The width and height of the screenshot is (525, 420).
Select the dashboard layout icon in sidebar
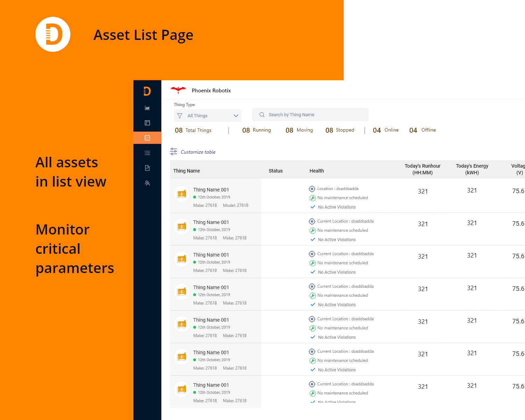(147, 123)
